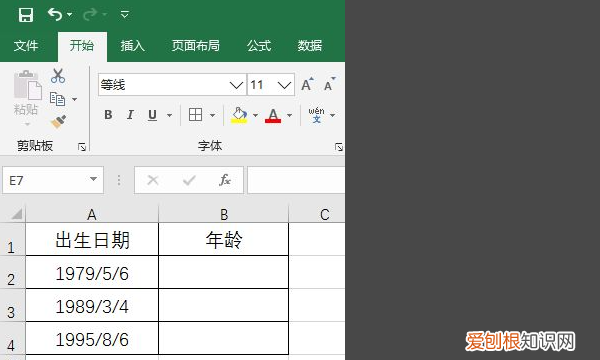
Task: Expand the font size dropdown arrow
Action: click(x=284, y=85)
